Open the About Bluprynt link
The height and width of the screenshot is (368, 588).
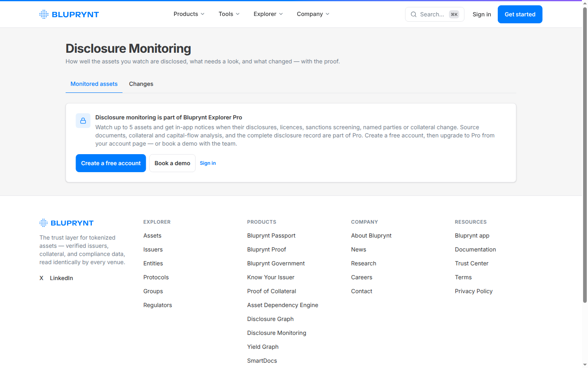(x=371, y=236)
